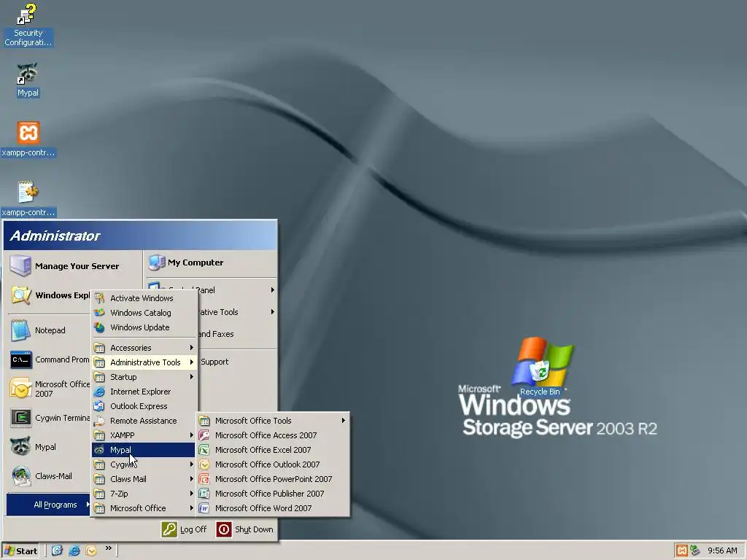Open Command Prompt from the Start menu
The image size is (747, 560).
click(50, 359)
